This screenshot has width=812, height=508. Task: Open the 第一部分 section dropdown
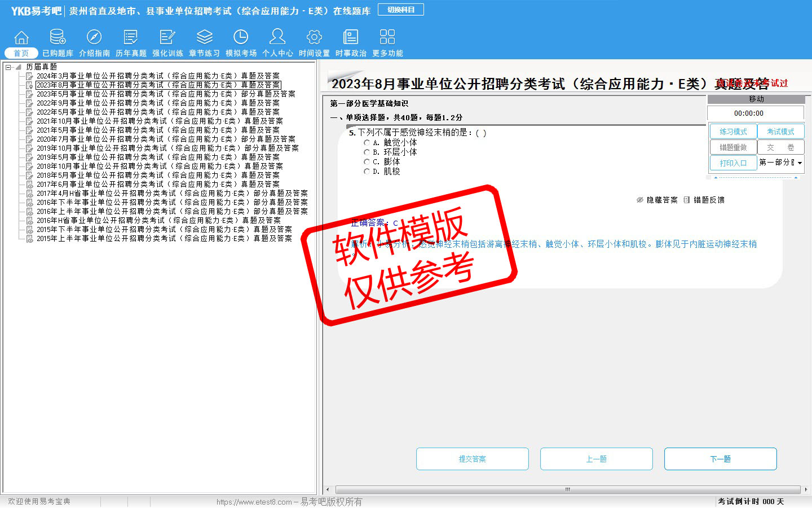point(800,163)
